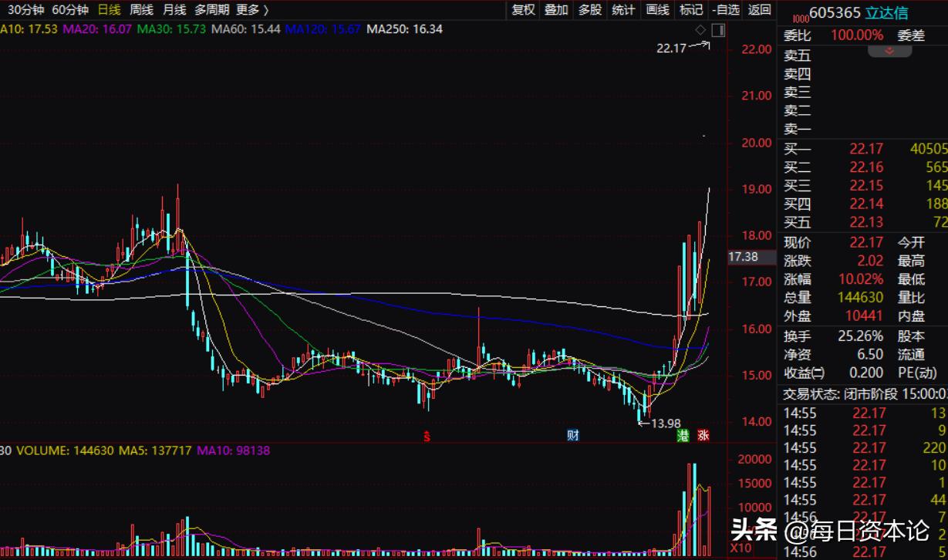
Task: Click the 外盘 10441 value
Action: click(864, 315)
